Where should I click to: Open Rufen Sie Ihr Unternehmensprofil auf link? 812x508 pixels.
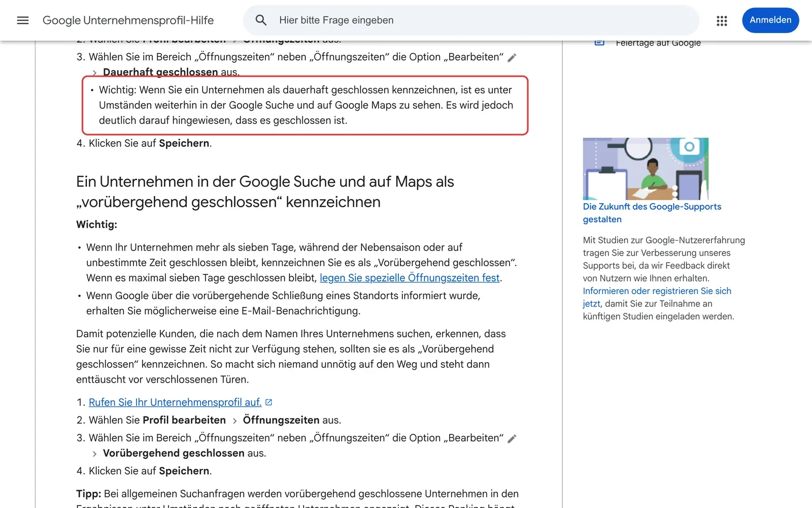click(x=175, y=402)
